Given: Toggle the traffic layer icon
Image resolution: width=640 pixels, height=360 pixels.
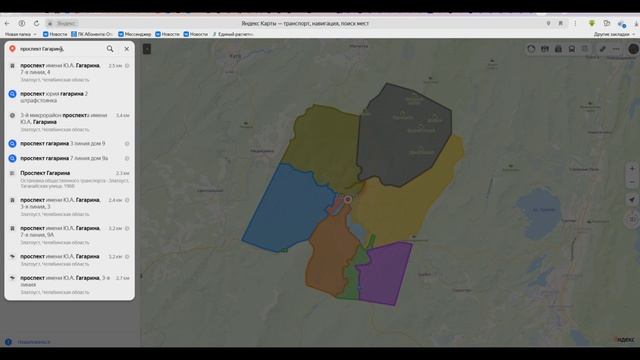Looking at the screenshot, I should [531, 49].
